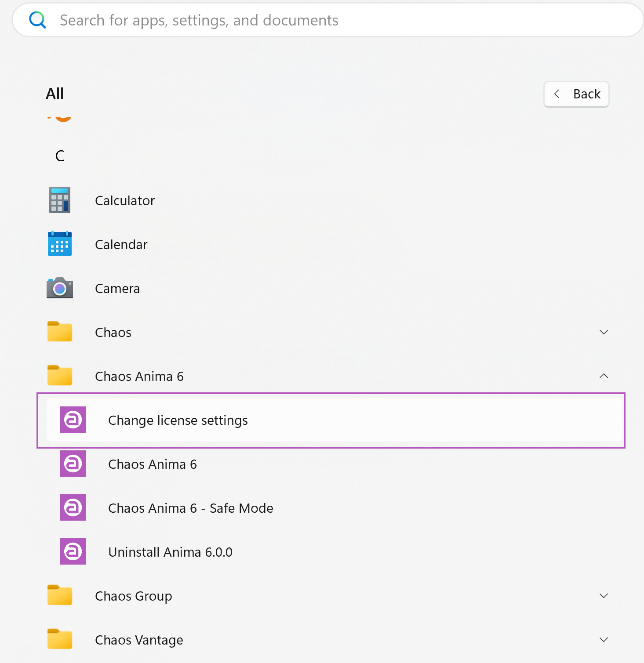
Task: Focus the search apps and settings field
Action: [328, 20]
